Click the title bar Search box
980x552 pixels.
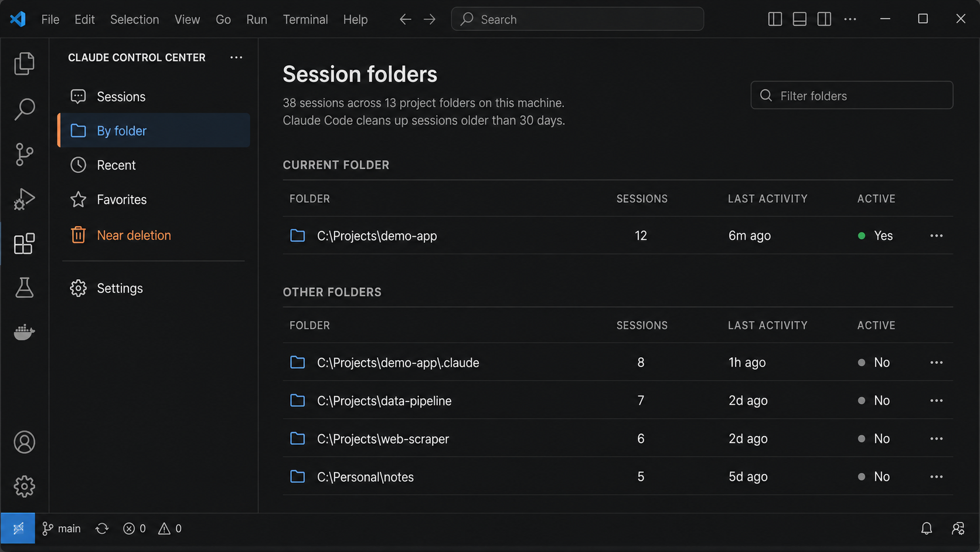577,19
